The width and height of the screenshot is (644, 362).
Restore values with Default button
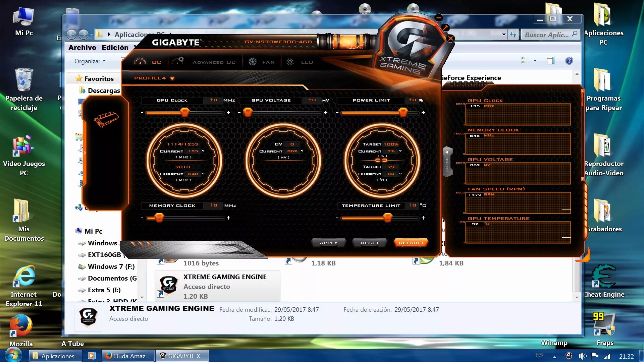tap(411, 243)
